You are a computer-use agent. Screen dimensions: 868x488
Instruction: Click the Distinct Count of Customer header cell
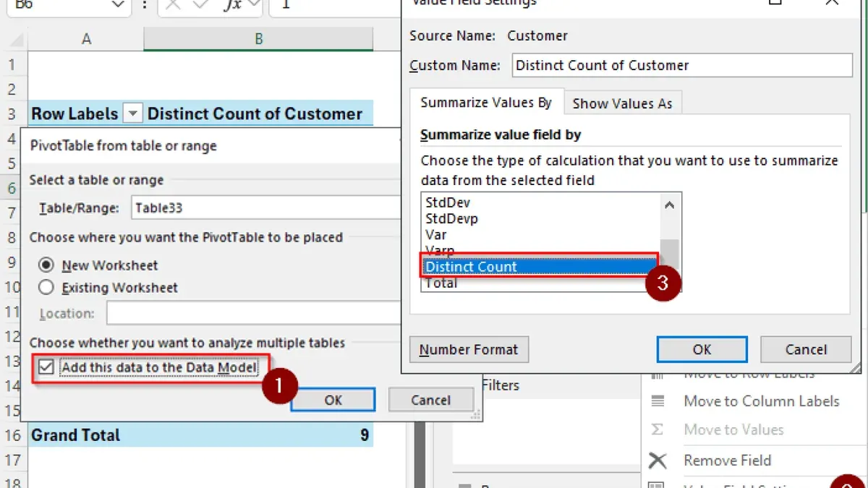(258, 114)
